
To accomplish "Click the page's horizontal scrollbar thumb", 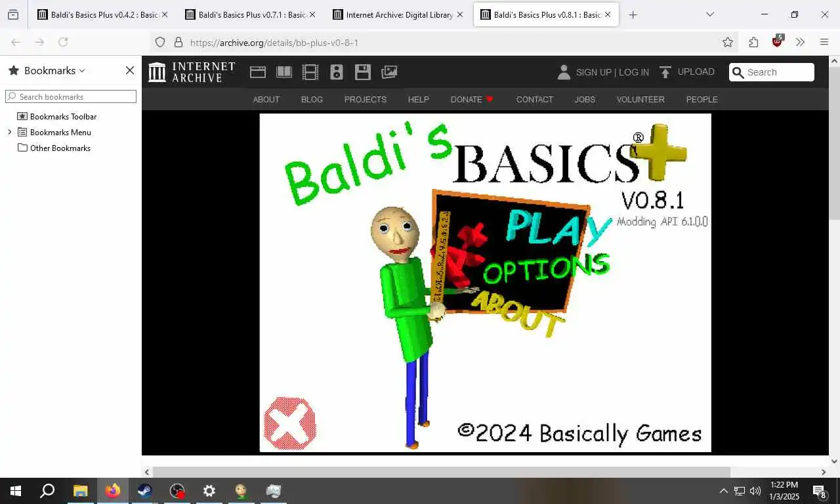I will (x=441, y=472).
